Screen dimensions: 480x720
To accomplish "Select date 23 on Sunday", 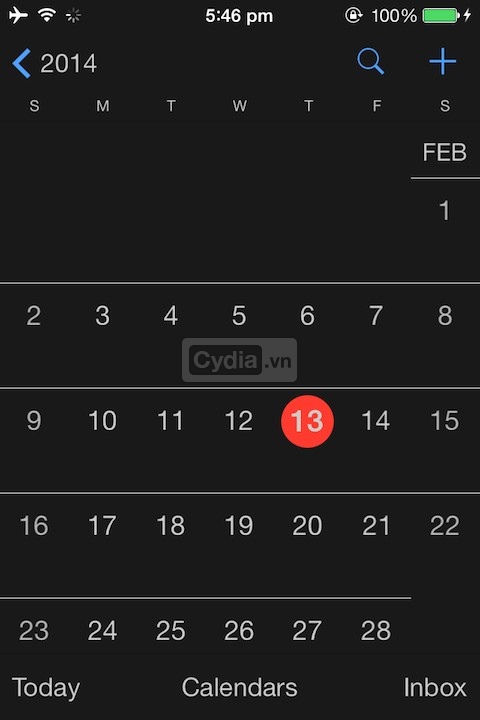I will coord(34,630).
